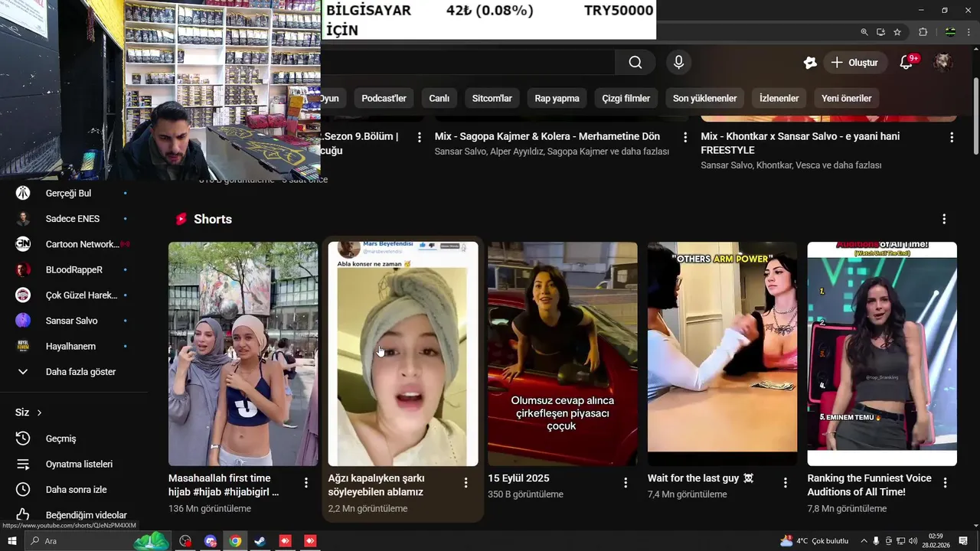The width and height of the screenshot is (980, 551).
Task: Select the Yeni öneriler filter chip
Action: 846,98
